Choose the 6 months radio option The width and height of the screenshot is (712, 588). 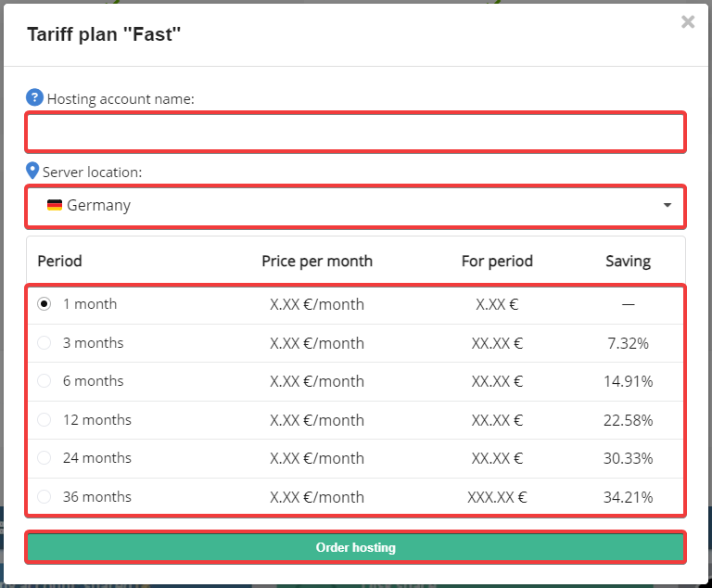click(44, 381)
